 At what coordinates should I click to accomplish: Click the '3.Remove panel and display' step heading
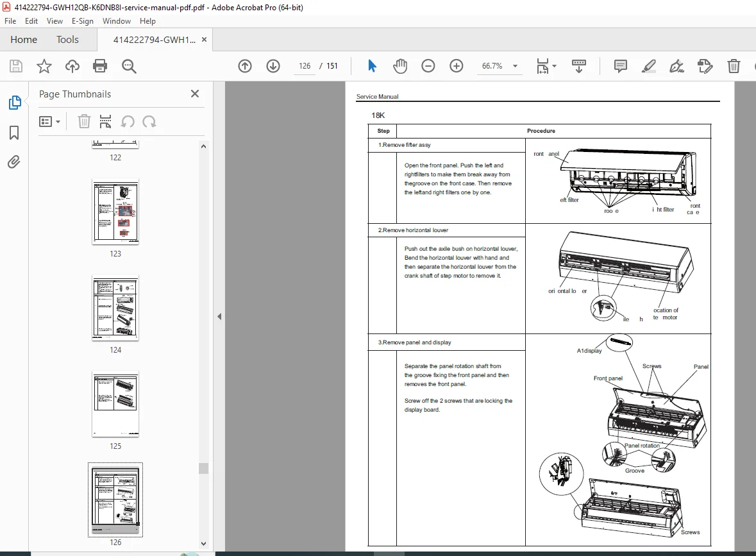[x=415, y=342]
